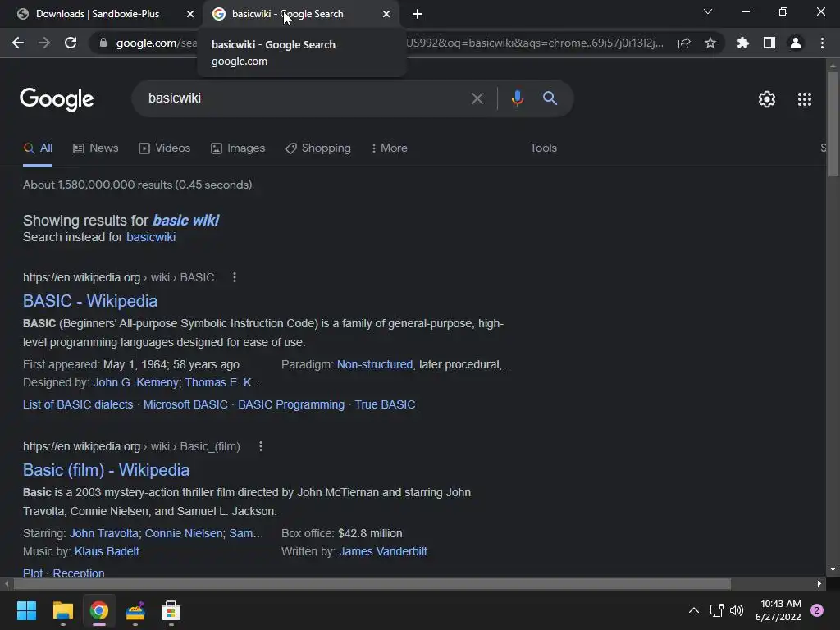
Task: Follow the Non-structured paradigm link
Action: coord(375,365)
